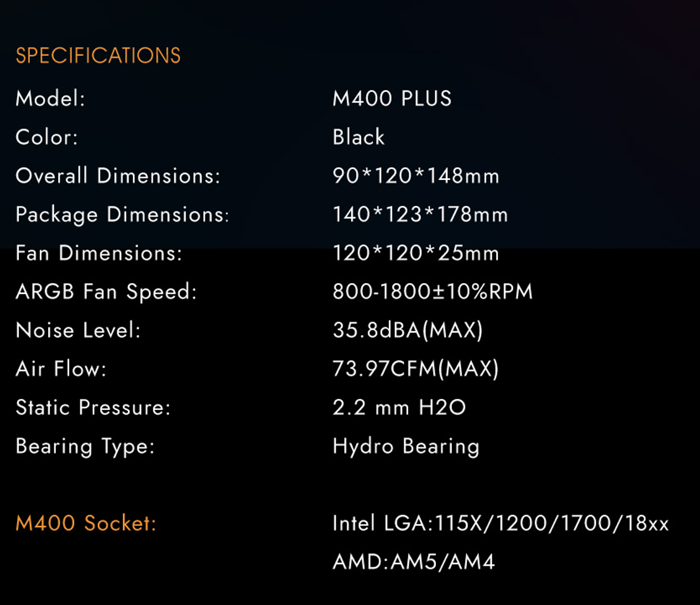Click the Package Dimensions label
The image size is (700, 605).
point(122,215)
